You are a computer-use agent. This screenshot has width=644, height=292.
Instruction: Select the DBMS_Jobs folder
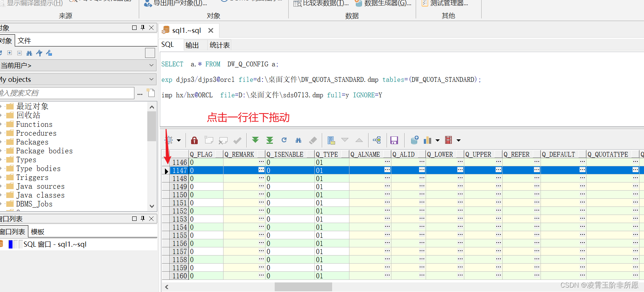34,204
